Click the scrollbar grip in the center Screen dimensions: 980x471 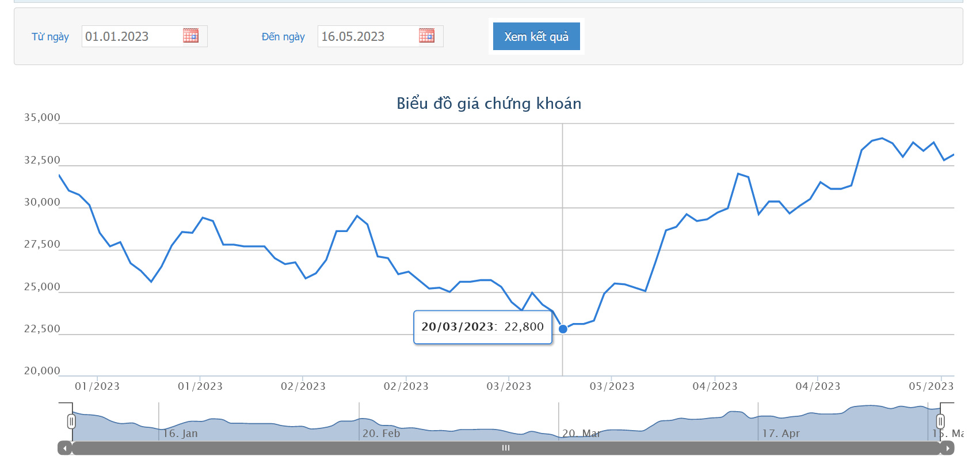[x=506, y=448]
